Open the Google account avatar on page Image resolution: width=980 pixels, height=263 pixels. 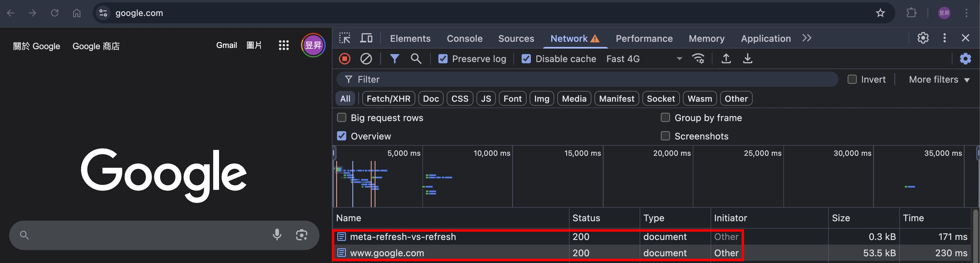coord(313,45)
